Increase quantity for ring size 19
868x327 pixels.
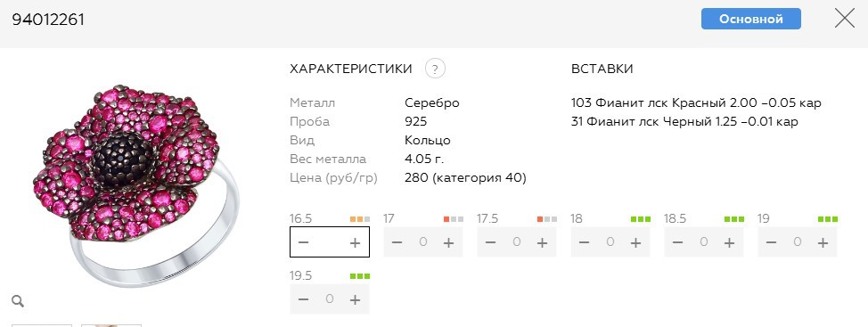pyautogui.click(x=823, y=242)
